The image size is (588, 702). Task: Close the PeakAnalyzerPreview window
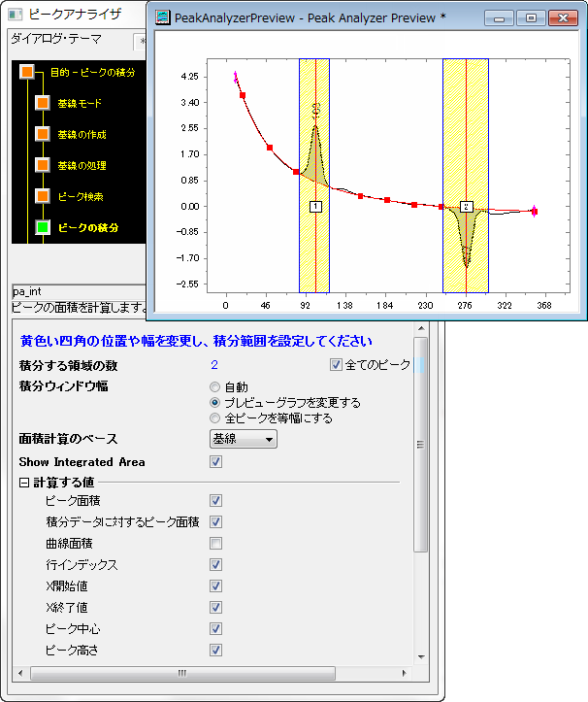click(563, 17)
